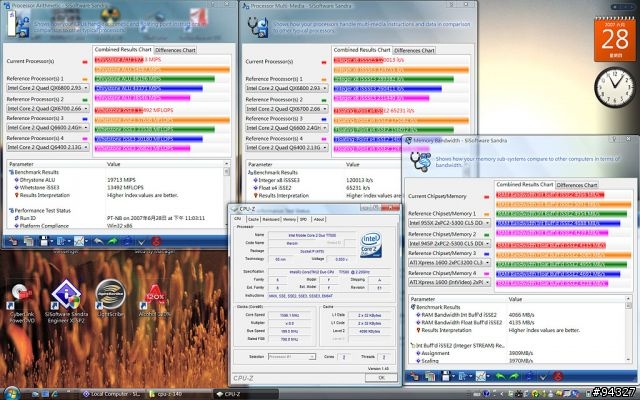Collapse Benchmark Results node in Processor Arithmetic list

[x=11, y=172]
